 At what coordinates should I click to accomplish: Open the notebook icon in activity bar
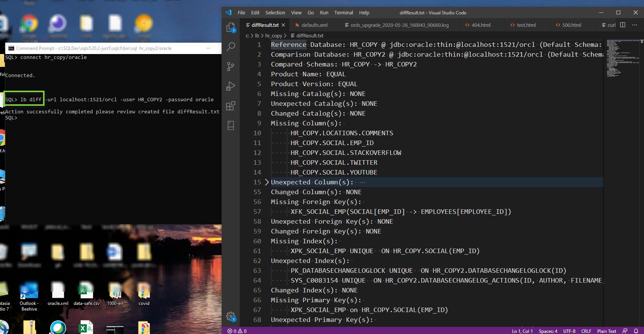coord(231,125)
